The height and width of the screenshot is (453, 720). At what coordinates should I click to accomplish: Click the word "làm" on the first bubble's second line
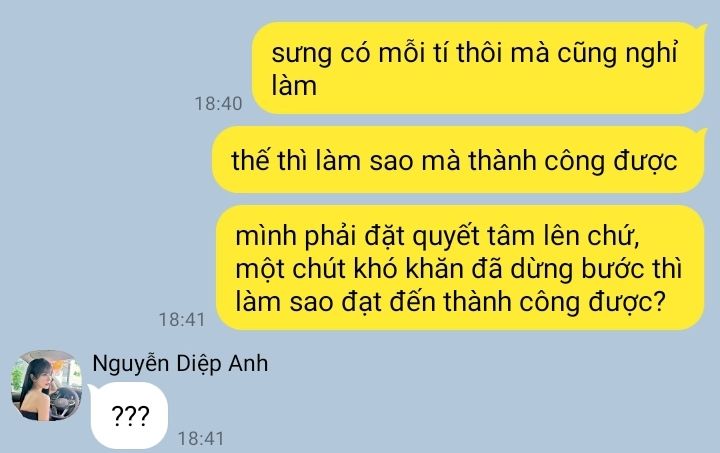[294, 86]
